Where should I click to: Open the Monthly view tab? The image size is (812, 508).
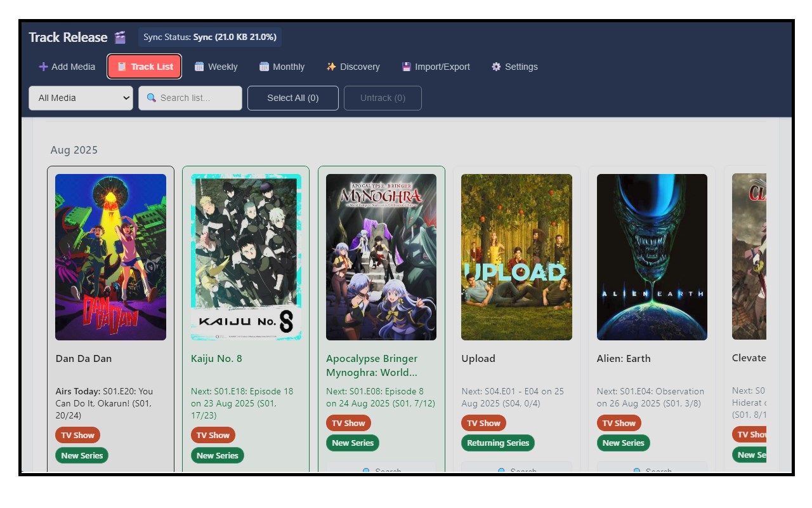pyautogui.click(x=282, y=67)
